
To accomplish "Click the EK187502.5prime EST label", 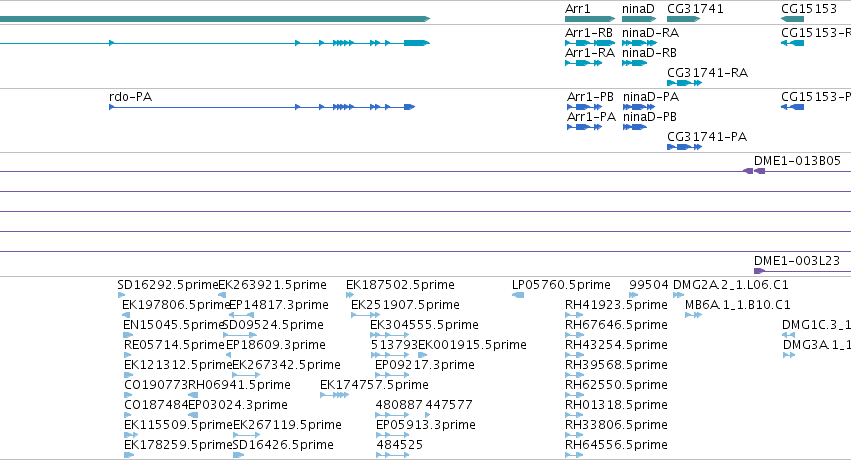I will 400,285.
